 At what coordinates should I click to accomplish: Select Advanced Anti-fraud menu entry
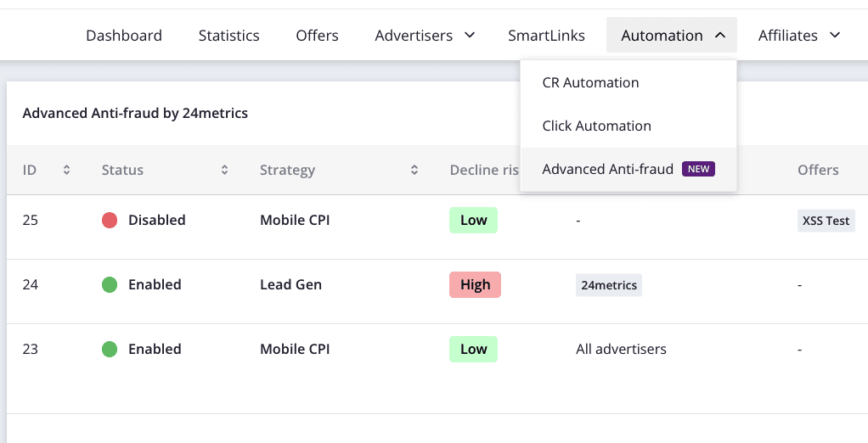click(x=607, y=169)
